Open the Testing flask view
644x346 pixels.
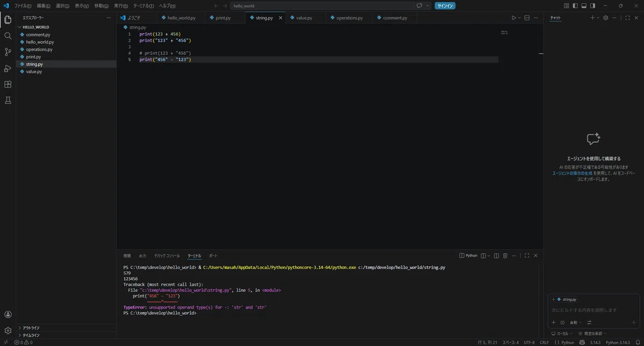(x=8, y=100)
